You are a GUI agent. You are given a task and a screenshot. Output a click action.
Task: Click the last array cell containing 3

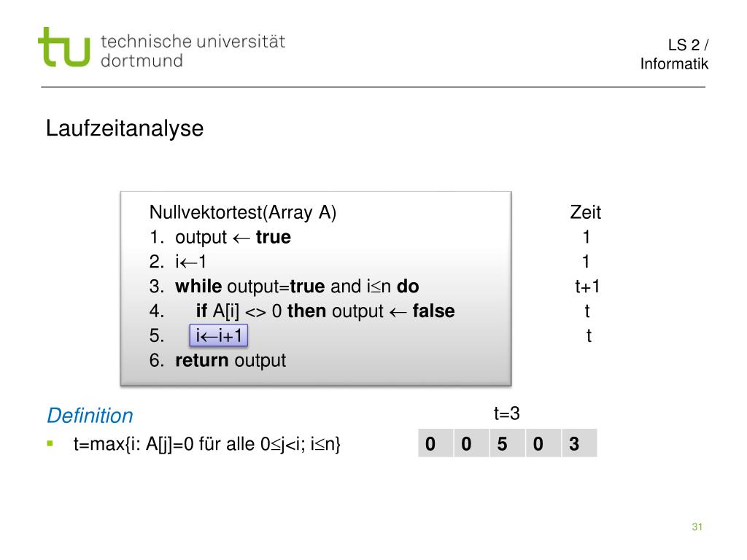(579, 443)
